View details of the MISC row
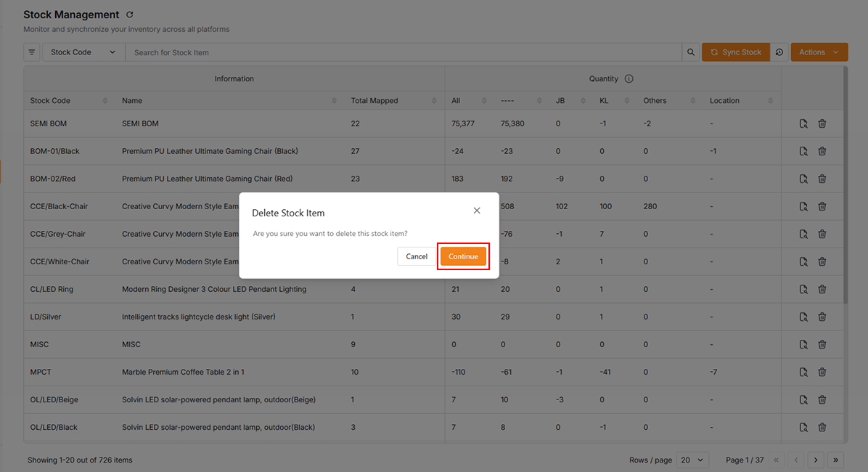868x472 pixels. point(803,345)
